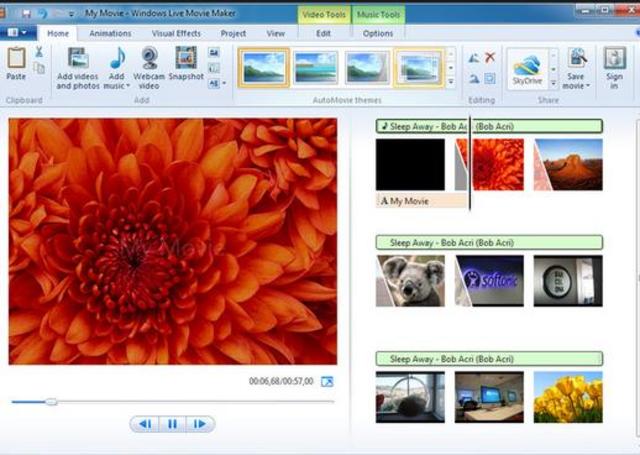Open the Add music dropdown arrow
The image size is (640, 455).
coord(128,86)
